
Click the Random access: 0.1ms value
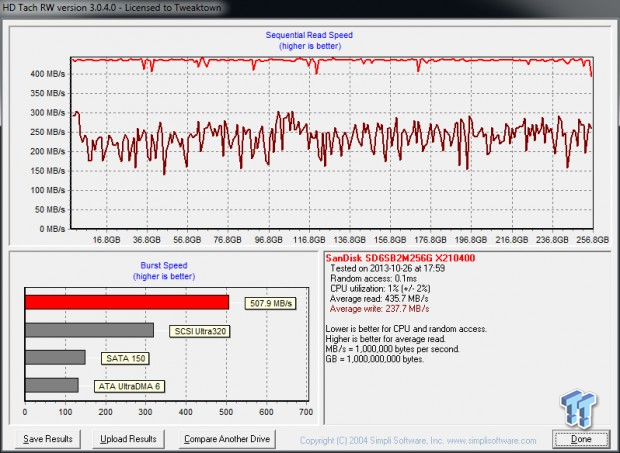click(373, 279)
